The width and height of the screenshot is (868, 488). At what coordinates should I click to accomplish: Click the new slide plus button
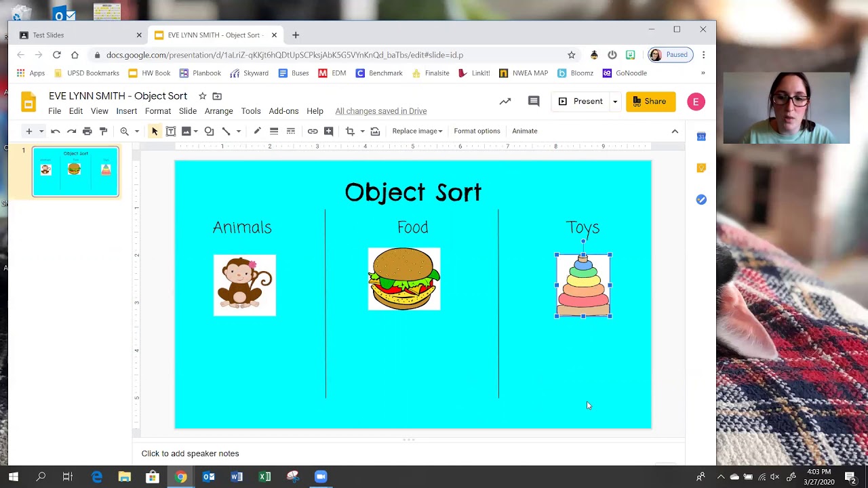point(28,131)
